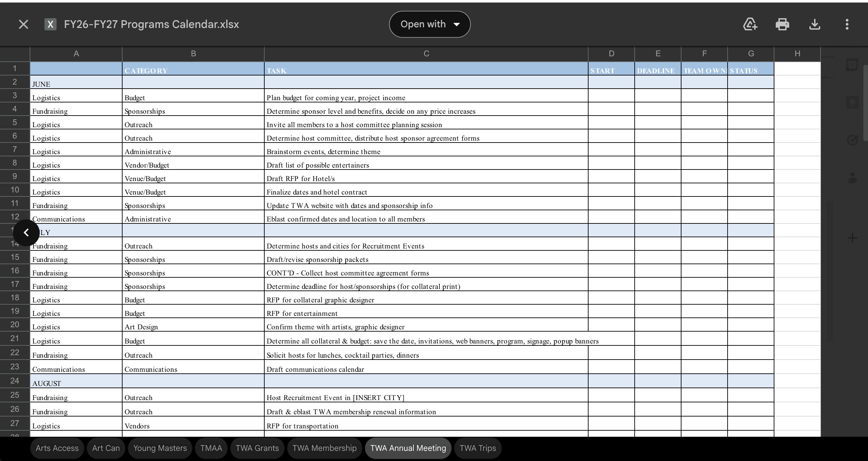Select the TWA Trips sheet tab
This screenshot has height=461, width=868.
(x=477, y=448)
